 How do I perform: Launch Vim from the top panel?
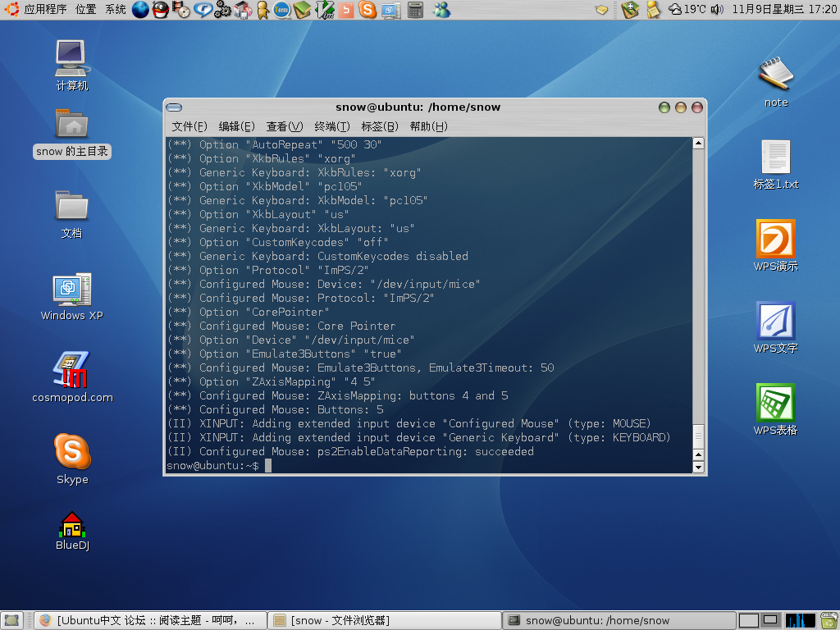[x=325, y=9]
